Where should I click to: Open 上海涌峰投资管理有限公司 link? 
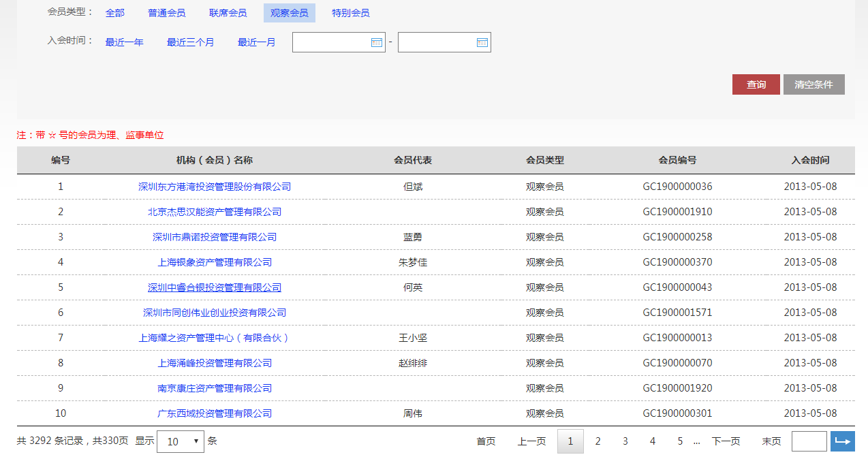[x=215, y=363]
